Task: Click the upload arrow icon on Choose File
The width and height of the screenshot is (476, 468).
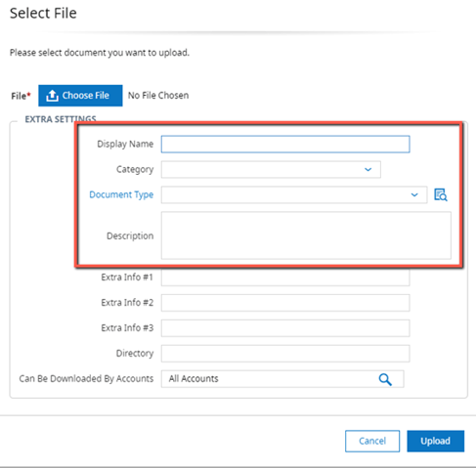Action: click(x=52, y=96)
